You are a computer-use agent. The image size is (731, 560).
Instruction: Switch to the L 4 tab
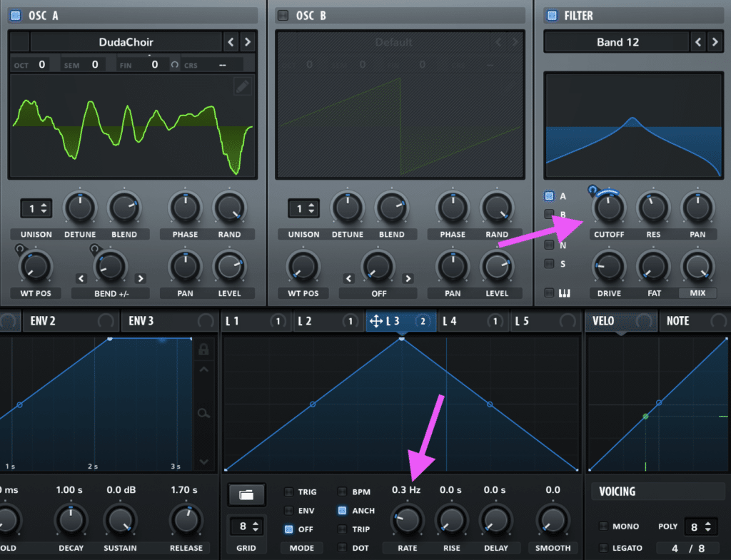449,321
